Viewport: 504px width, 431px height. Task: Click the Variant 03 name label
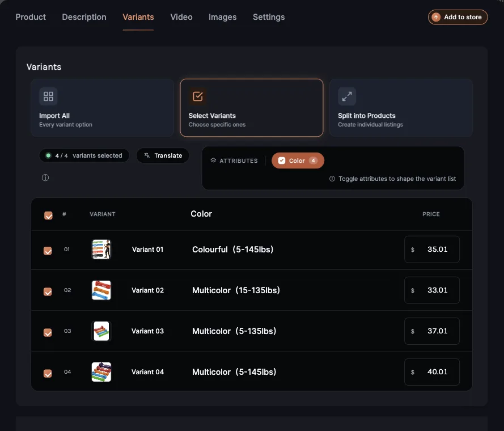147,331
